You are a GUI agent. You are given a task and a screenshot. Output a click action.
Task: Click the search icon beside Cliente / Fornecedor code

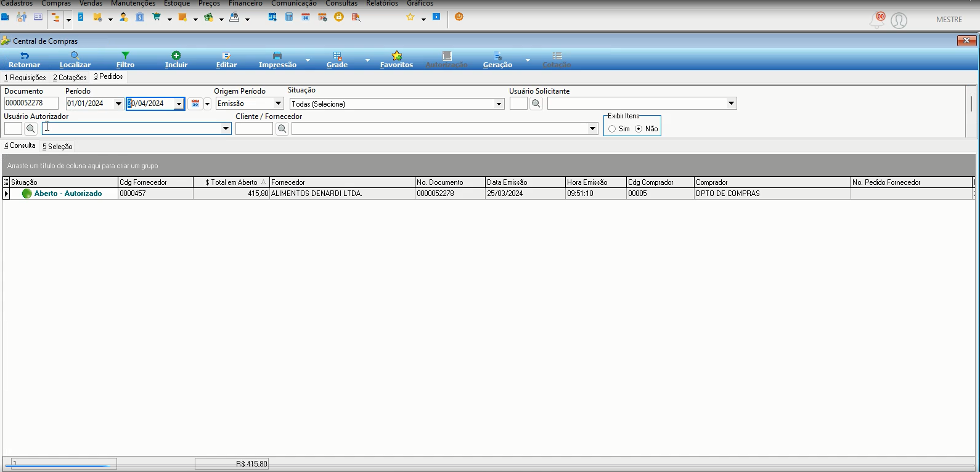(x=282, y=129)
